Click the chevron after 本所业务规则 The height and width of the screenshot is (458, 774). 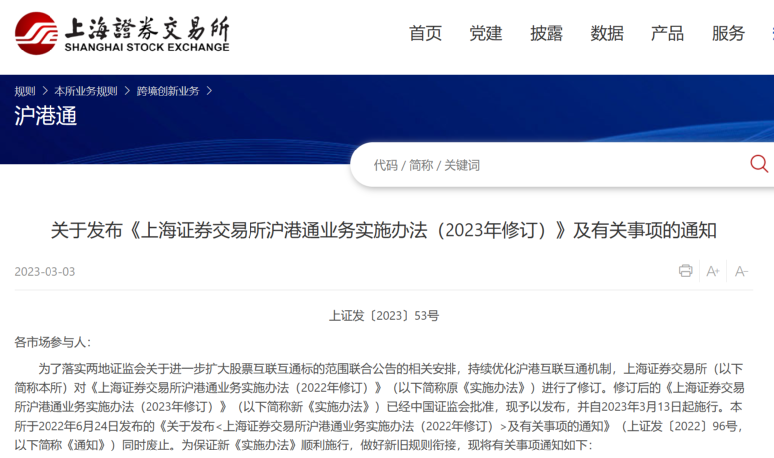click(x=127, y=91)
